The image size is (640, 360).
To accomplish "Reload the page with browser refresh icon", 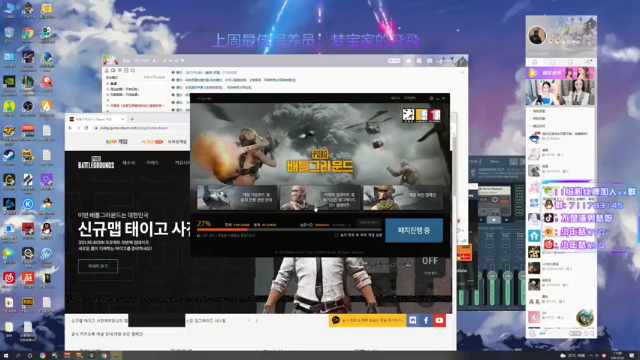I will pos(86,128).
